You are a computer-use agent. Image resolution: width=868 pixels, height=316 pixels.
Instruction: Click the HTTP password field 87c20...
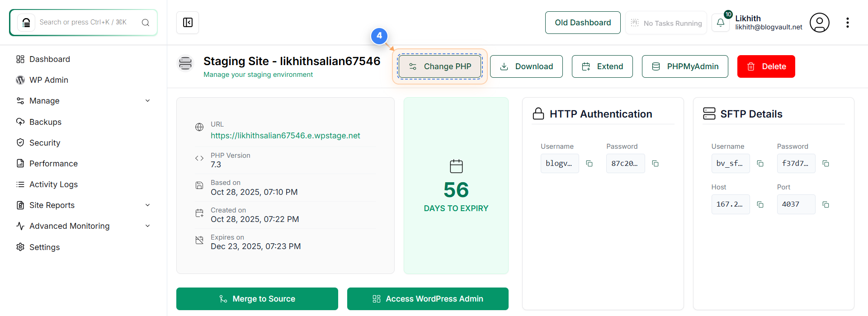[x=625, y=164]
